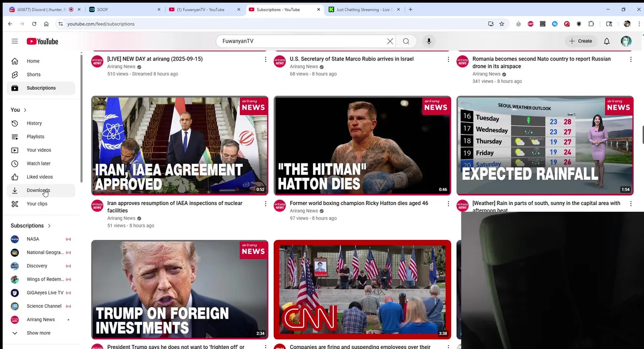
Task: Open the CNN memorial video thumbnail
Action: pos(362,290)
